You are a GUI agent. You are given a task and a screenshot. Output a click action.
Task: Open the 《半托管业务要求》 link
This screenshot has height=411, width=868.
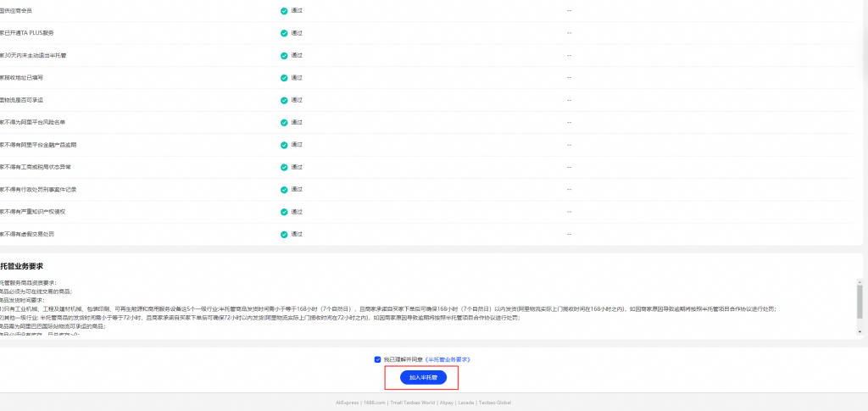click(448, 359)
